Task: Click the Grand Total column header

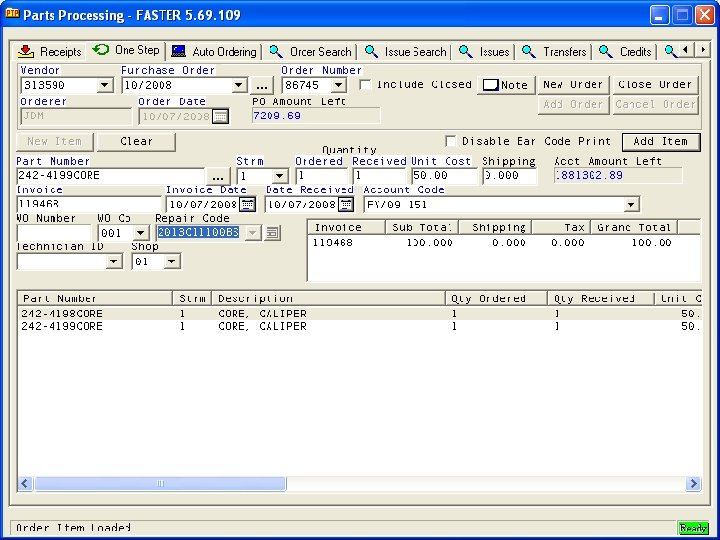Action: (634, 227)
